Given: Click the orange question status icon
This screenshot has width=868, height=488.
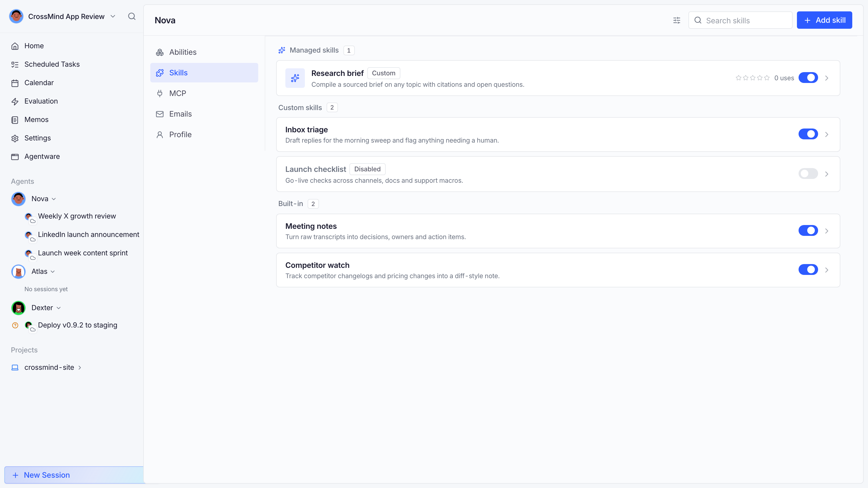Looking at the screenshot, I should pos(15,325).
